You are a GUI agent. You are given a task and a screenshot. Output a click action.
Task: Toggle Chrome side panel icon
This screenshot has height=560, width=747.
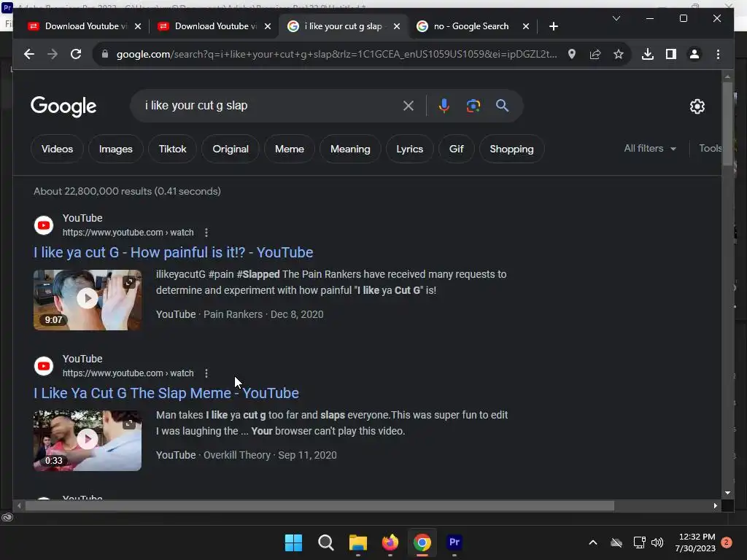click(x=671, y=54)
